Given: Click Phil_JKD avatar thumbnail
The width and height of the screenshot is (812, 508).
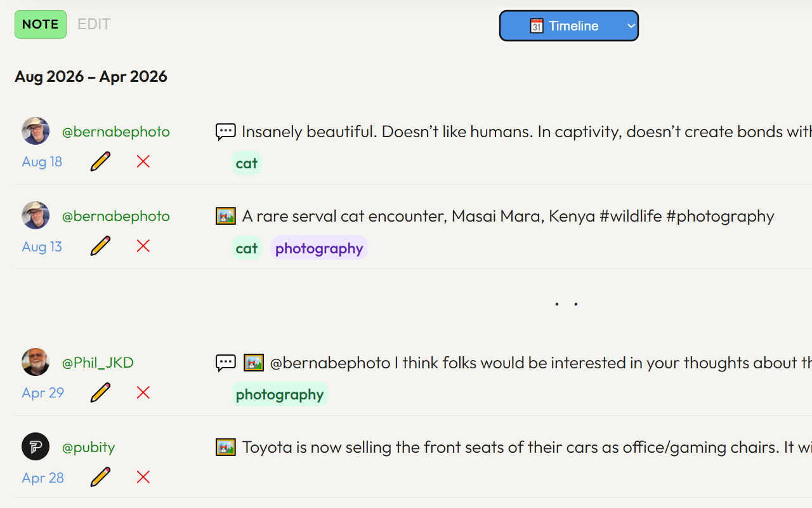Looking at the screenshot, I should coord(36,362).
